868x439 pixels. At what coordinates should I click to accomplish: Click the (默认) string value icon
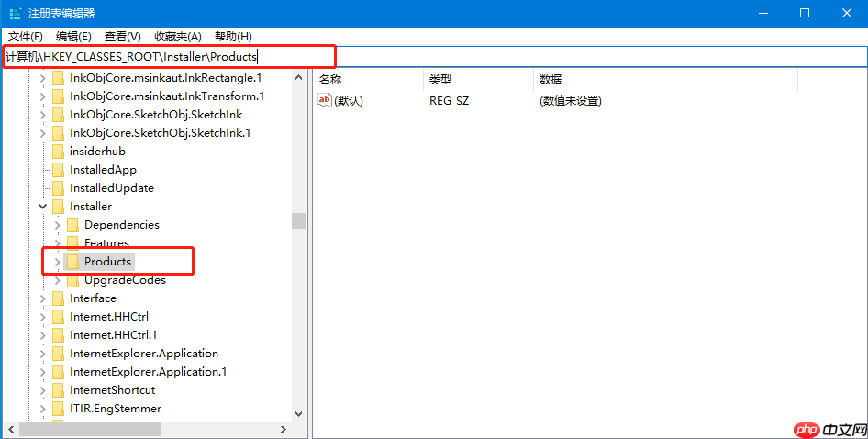[x=324, y=100]
